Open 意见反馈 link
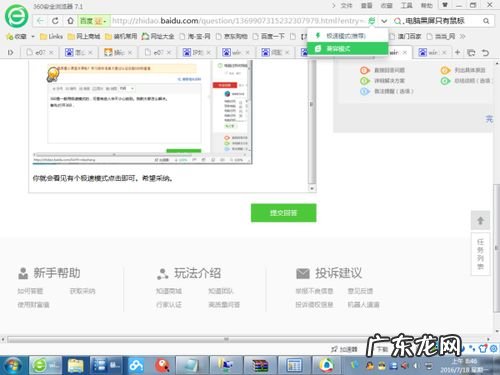500x375 pixels. pos(360,291)
